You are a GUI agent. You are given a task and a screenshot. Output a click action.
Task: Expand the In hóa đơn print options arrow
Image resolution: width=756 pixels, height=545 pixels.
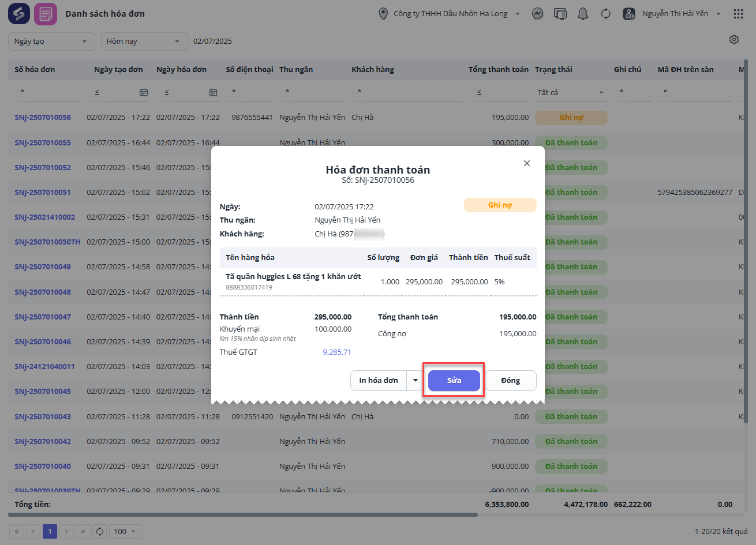click(x=415, y=381)
